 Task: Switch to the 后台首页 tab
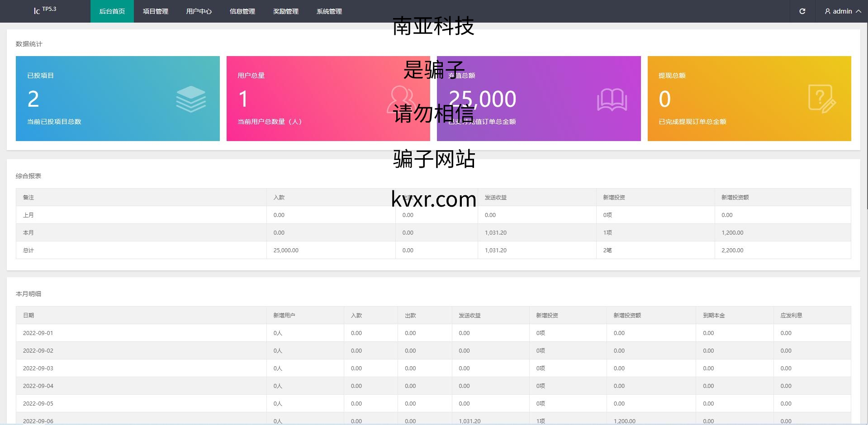coord(112,11)
